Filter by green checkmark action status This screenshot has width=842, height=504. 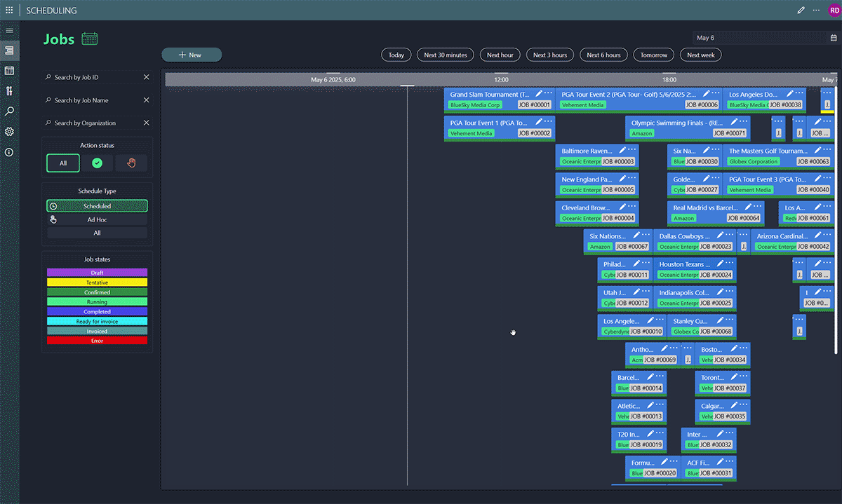[98, 163]
